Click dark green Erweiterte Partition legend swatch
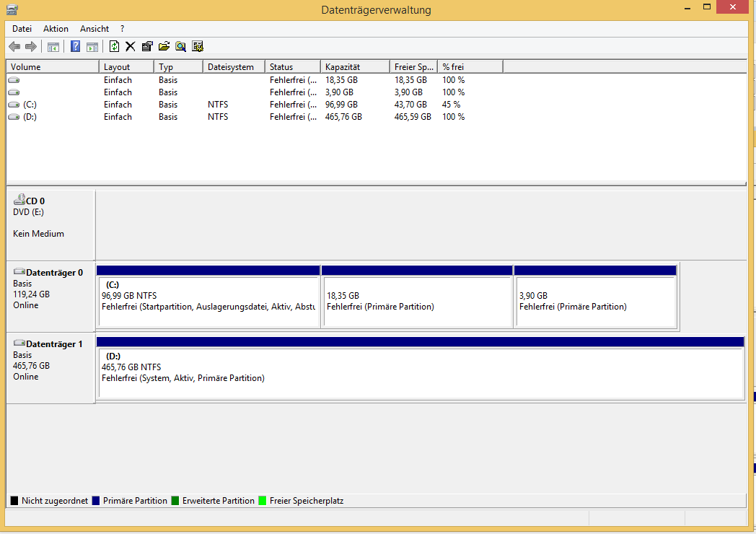756x534 pixels. (x=175, y=501)
